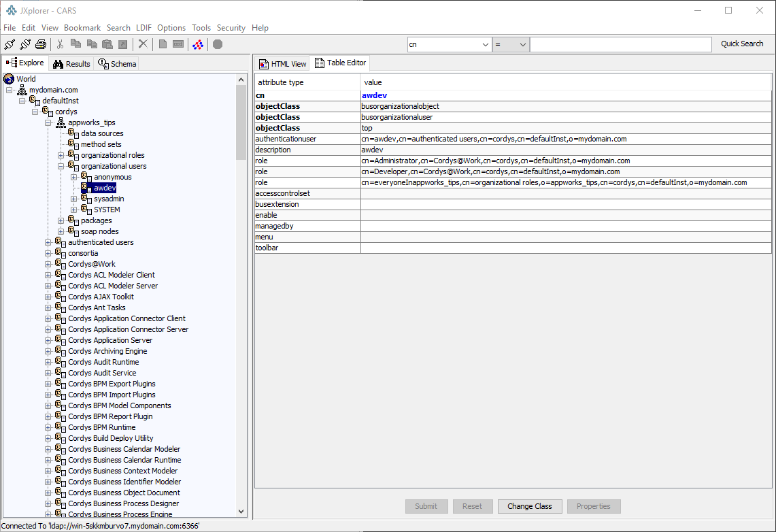Image resolution: width=776 pixels, height=532 pixels.
Task: Select the data sources tree entry
Action: (102, 133)
